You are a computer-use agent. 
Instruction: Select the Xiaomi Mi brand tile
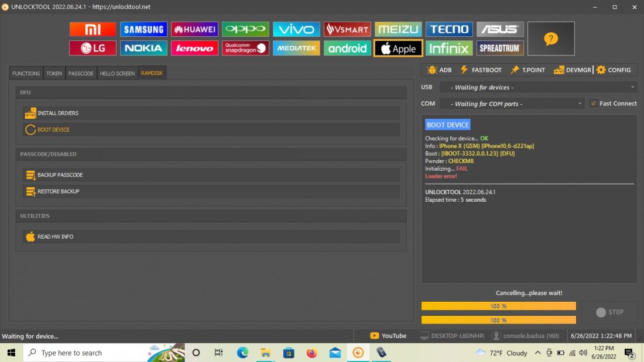(93, 29)
